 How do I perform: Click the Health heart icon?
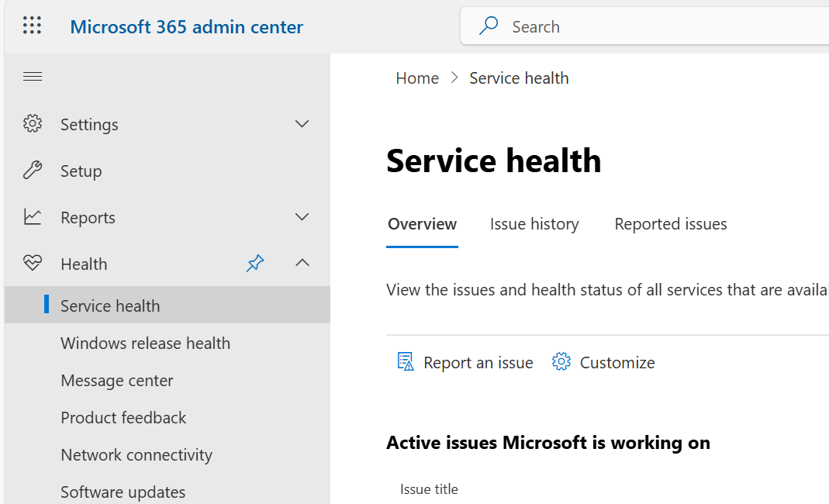click(33, 264)
